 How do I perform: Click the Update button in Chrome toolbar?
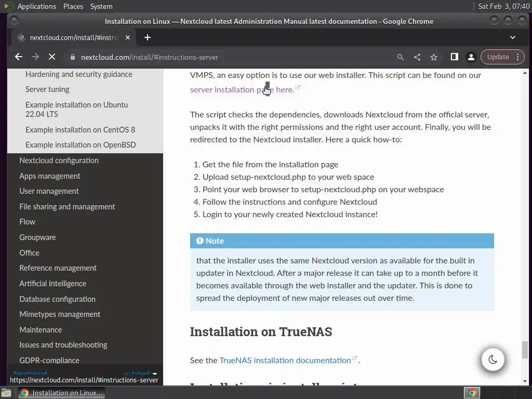point(498,57)
